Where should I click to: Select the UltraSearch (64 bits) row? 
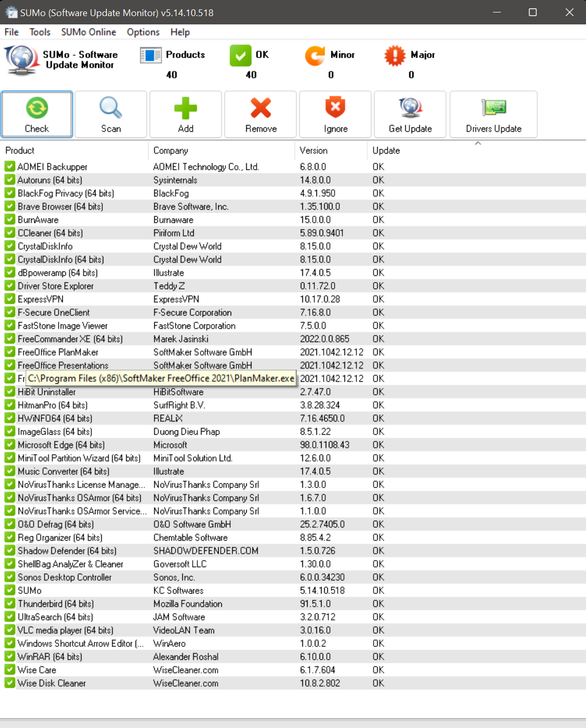(x=293, y=617)
